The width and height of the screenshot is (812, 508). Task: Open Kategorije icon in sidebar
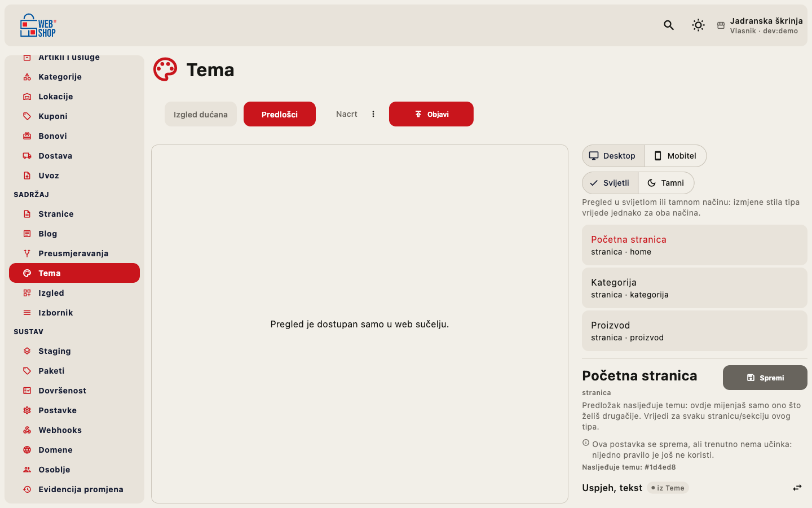coord(27,77)
